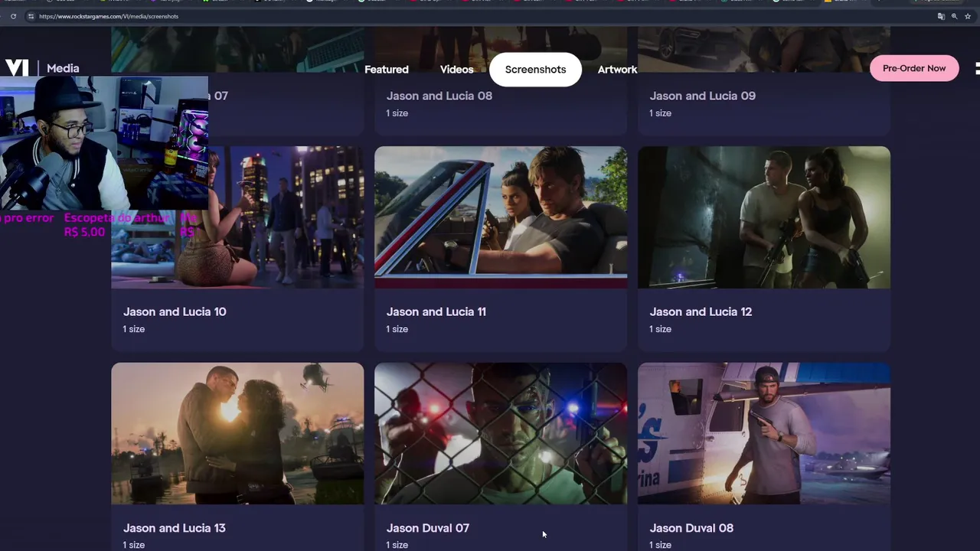Open the Jason Duval 07 fence image

(x=501, y=433)
